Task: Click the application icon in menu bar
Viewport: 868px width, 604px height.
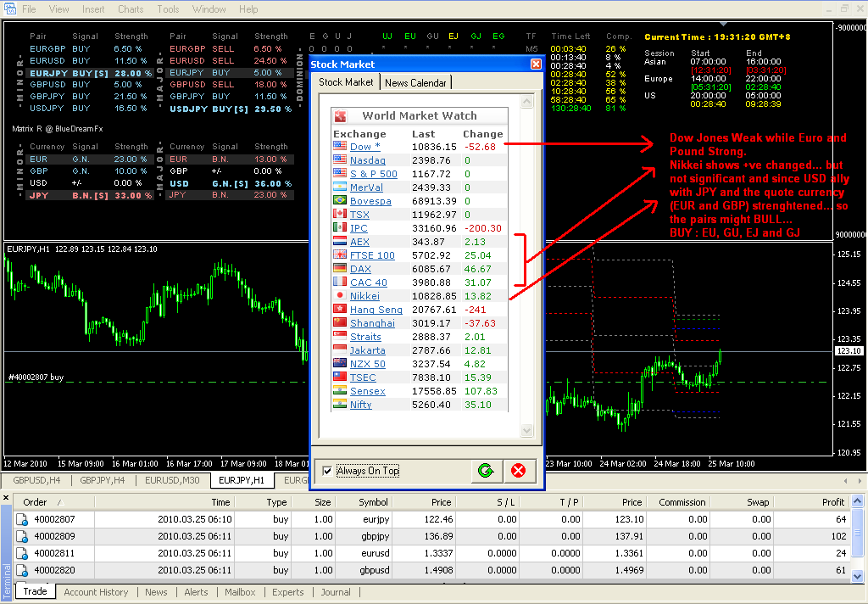Action: (x=10, y=8)
